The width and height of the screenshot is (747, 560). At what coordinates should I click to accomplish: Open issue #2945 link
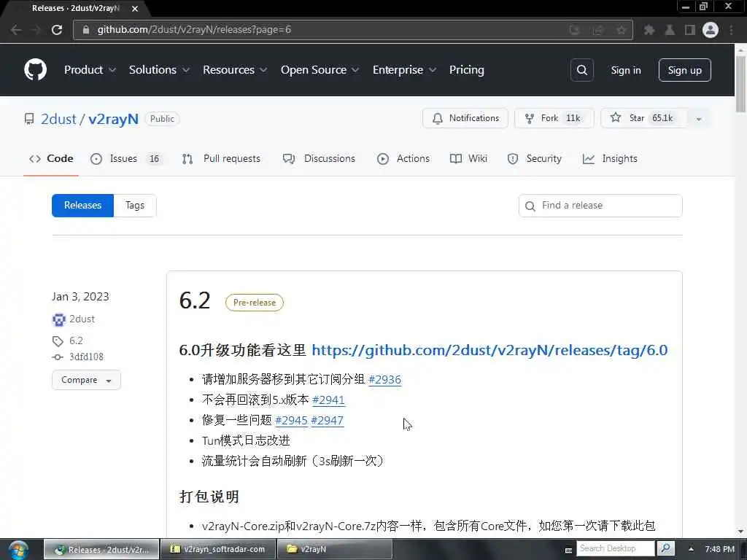[292, 421]
